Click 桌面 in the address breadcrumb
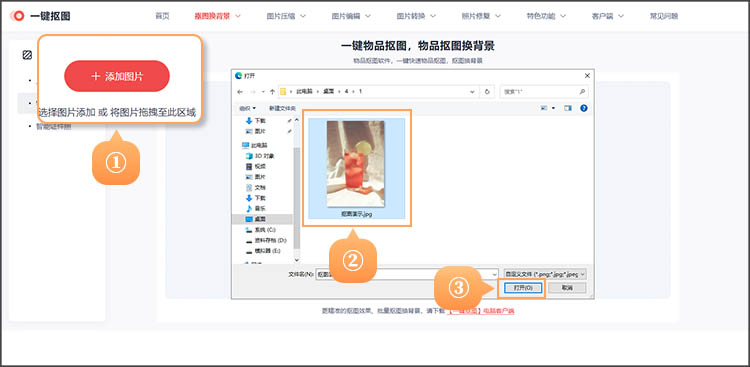The height and width of the screenshot is (367, 750). [x=328, y=91]
